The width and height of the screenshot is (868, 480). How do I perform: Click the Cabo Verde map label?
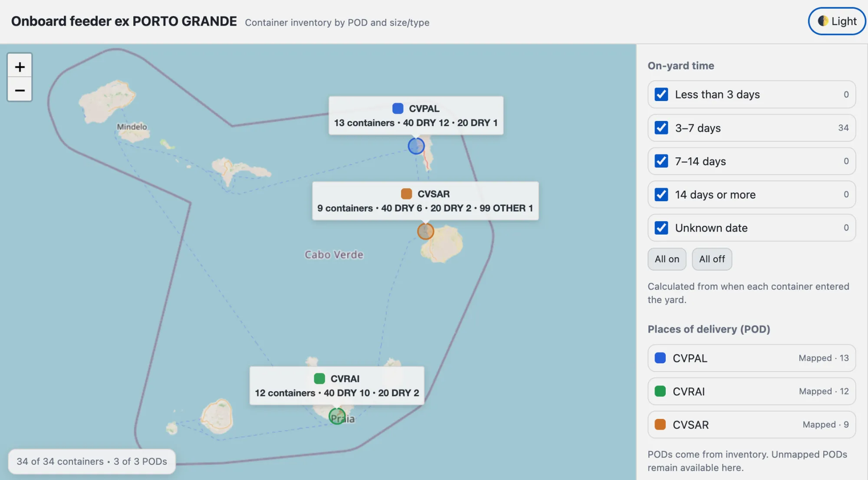[x=334, y=255]
